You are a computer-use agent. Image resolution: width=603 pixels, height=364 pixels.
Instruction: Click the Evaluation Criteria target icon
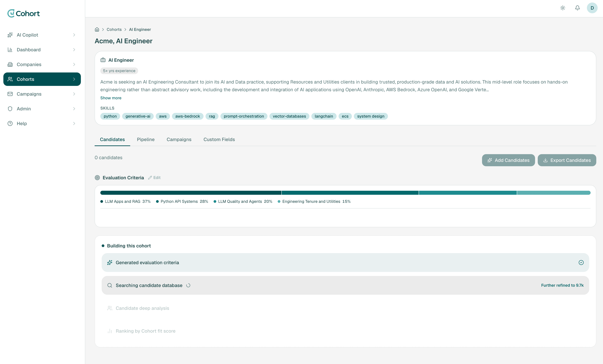(x=97, y=178)
